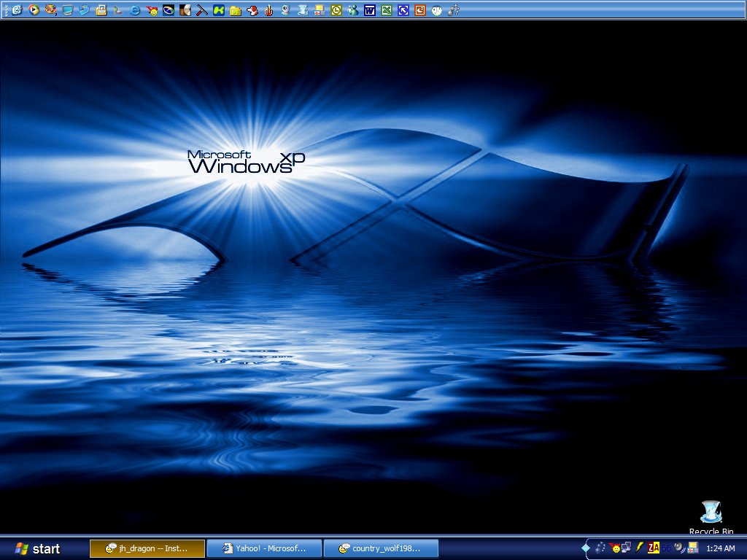The height and width of the screenshot is (560, 747).
Task: Open Microsoft PowerPoint from the top toolbar
Action: pyautogui.click(x=419, y=9)
